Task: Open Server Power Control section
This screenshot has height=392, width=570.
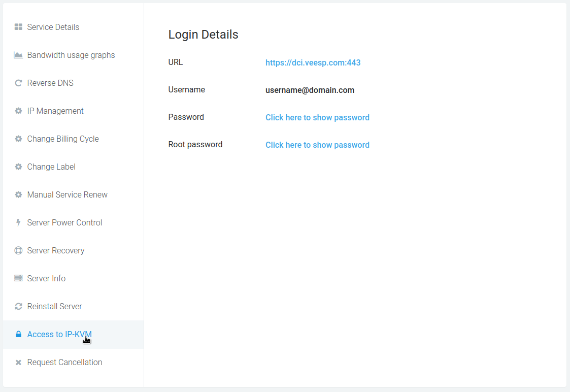Action: click(64, 222)
